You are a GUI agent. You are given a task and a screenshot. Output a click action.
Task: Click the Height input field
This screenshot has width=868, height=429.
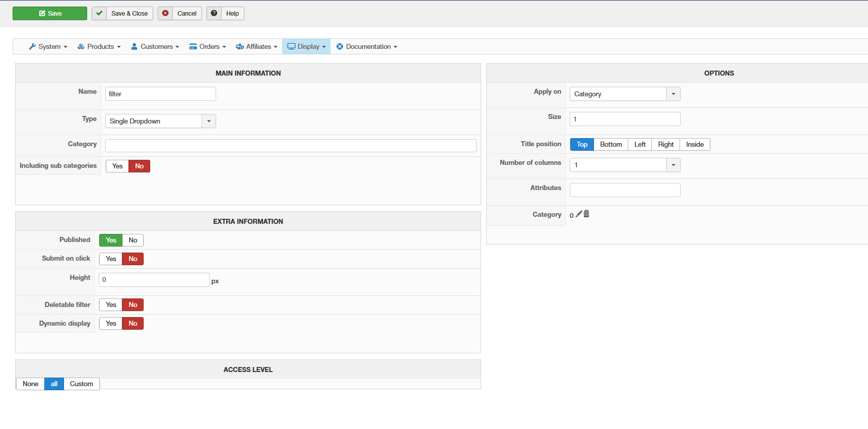coord(154,280)
